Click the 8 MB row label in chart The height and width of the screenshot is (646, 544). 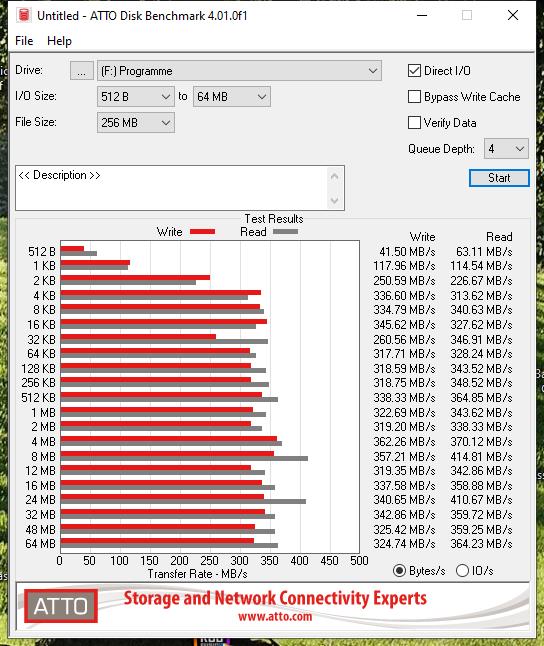[43, 457]
